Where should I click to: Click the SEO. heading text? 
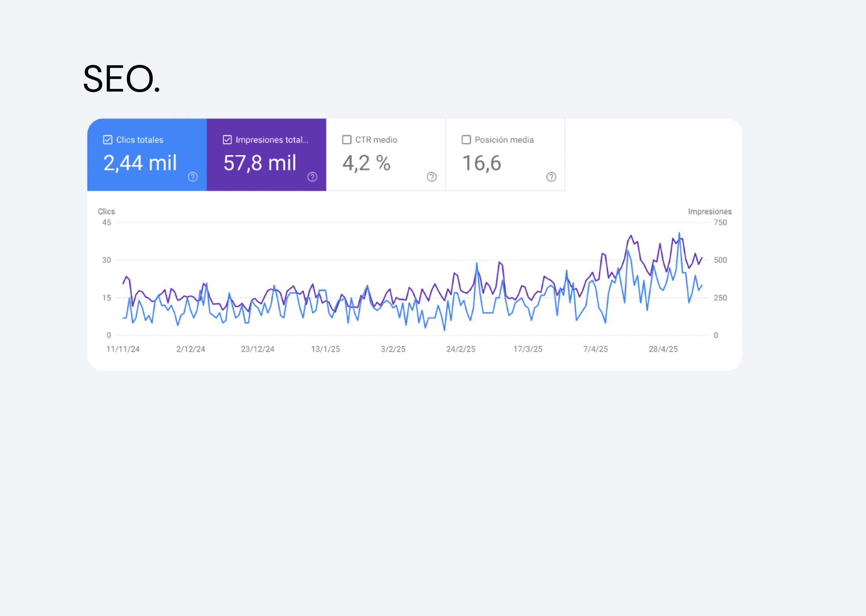pos(122,79)
